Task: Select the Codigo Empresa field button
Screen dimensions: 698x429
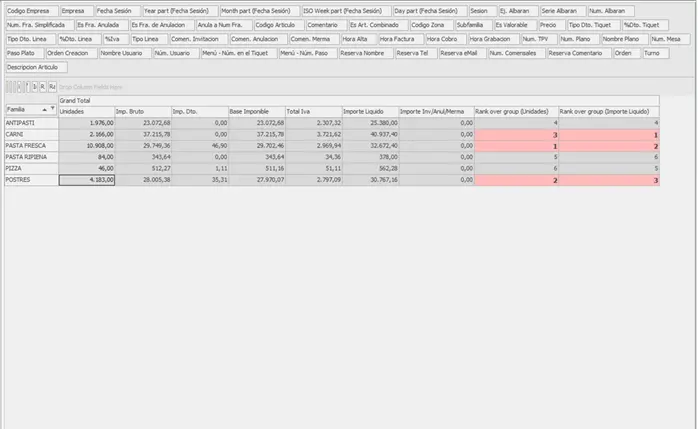Action: [28, 10]
